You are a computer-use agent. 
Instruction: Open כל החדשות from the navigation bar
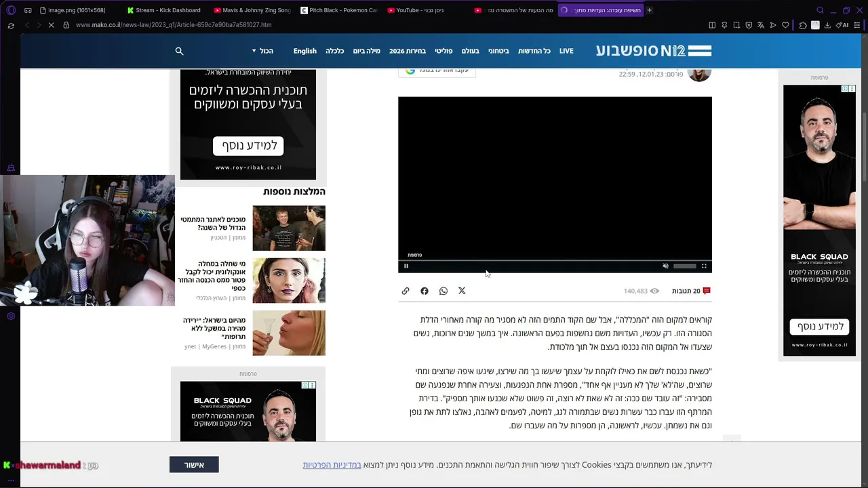(x=534, y=51)
